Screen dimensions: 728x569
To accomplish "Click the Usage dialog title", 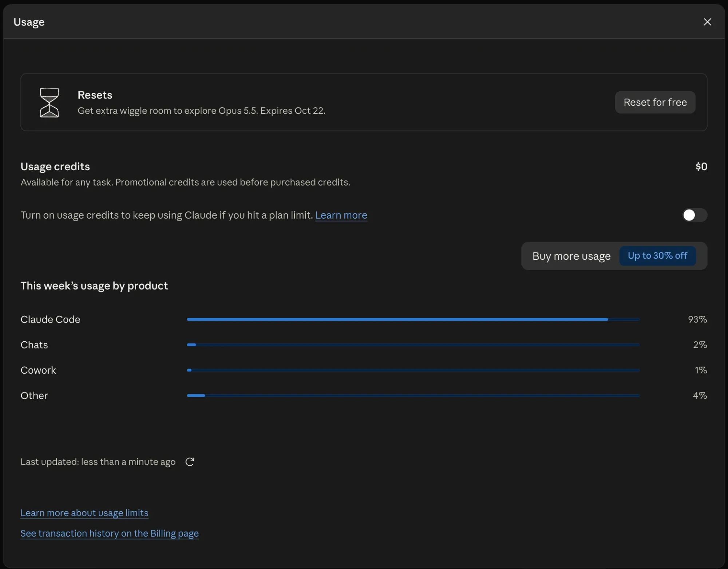I will 29,22.
